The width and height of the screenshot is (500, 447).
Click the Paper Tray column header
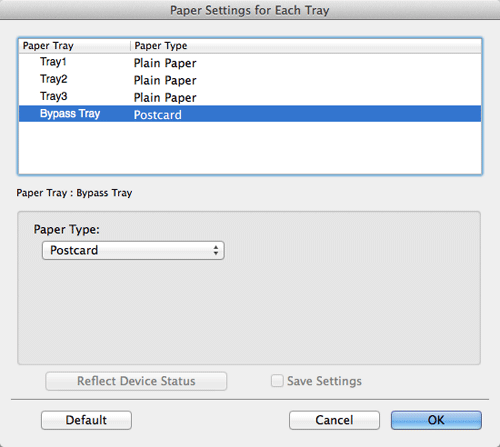point(74,46)
